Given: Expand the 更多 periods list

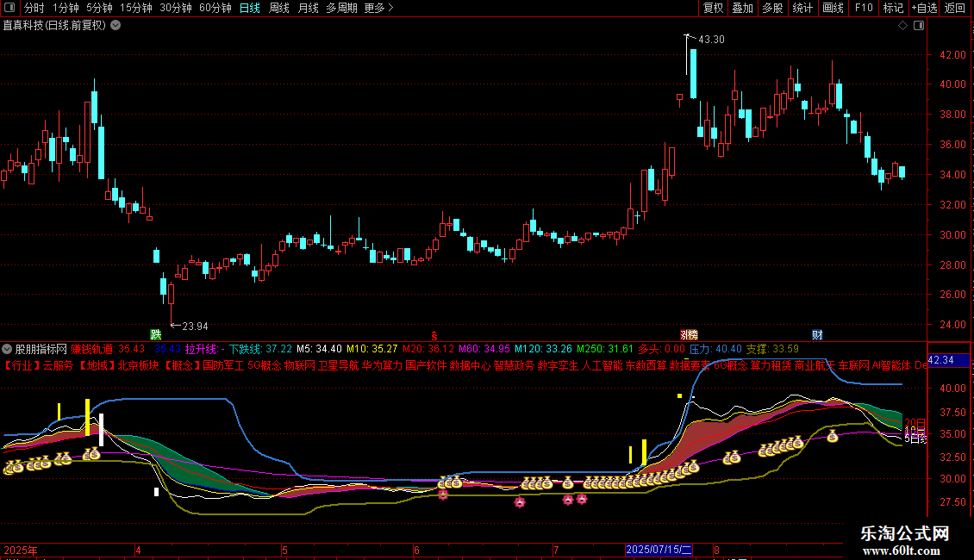Looking at the screenshot, I should (x=378, y=8).
